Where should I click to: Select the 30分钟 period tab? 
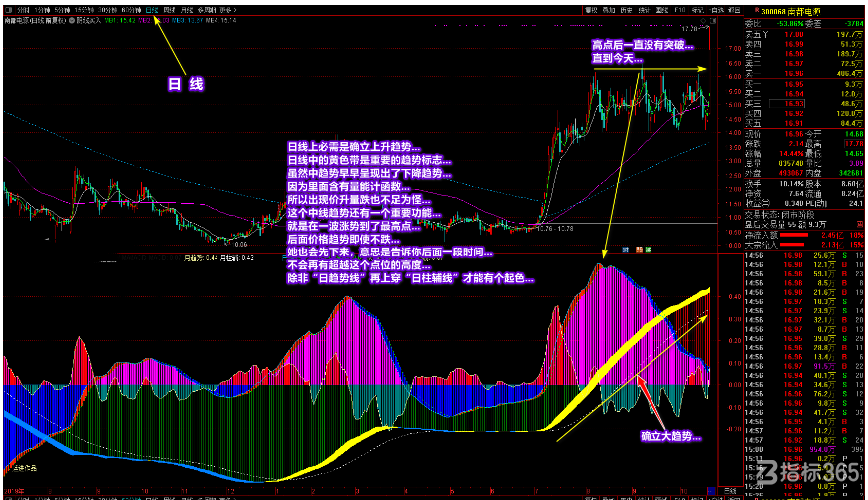[x=108, y=10]
